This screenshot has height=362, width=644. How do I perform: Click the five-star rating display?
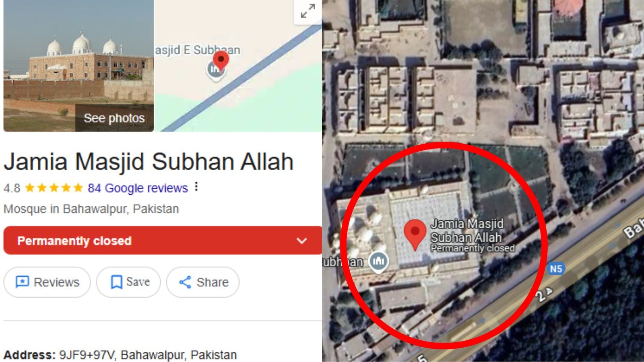(x=54, y=188)
